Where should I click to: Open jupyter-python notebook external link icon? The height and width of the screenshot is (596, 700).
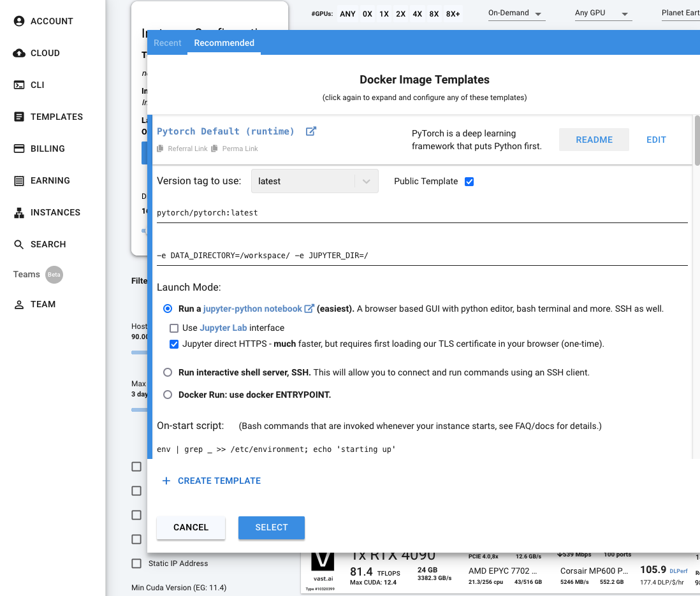coord(309,309)
